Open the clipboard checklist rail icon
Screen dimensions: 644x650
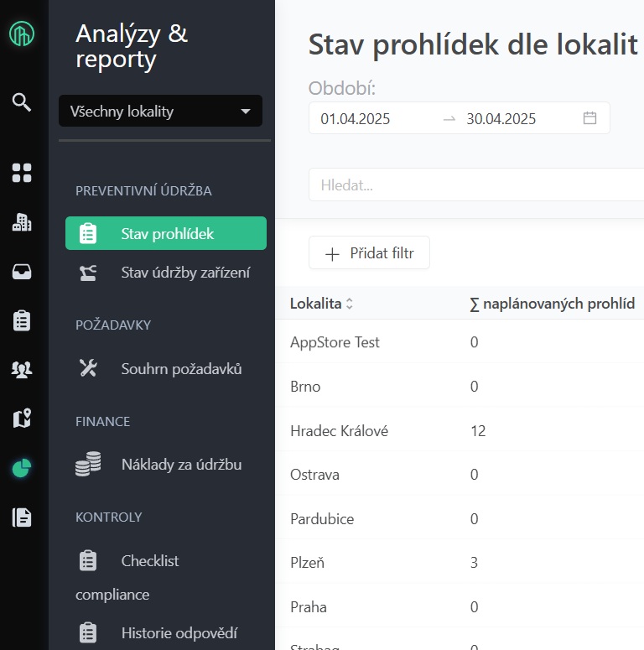pos(22,320)
